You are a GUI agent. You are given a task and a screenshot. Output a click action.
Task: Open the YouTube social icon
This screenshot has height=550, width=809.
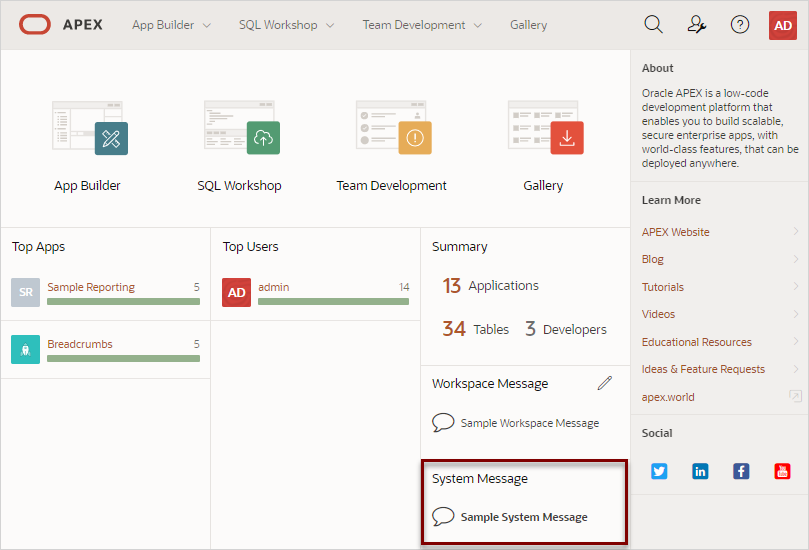[x=782, y=471]
